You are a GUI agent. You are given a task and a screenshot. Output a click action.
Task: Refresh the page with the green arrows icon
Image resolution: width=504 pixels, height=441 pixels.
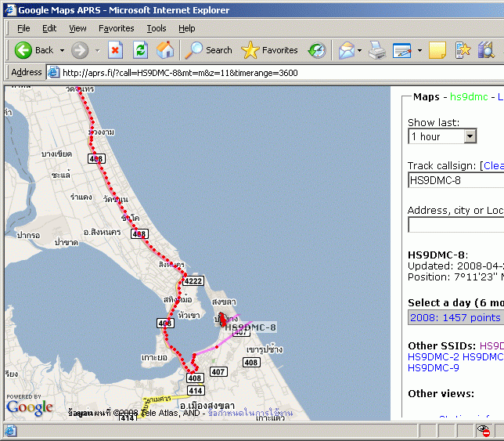click(x=140, y=50)
